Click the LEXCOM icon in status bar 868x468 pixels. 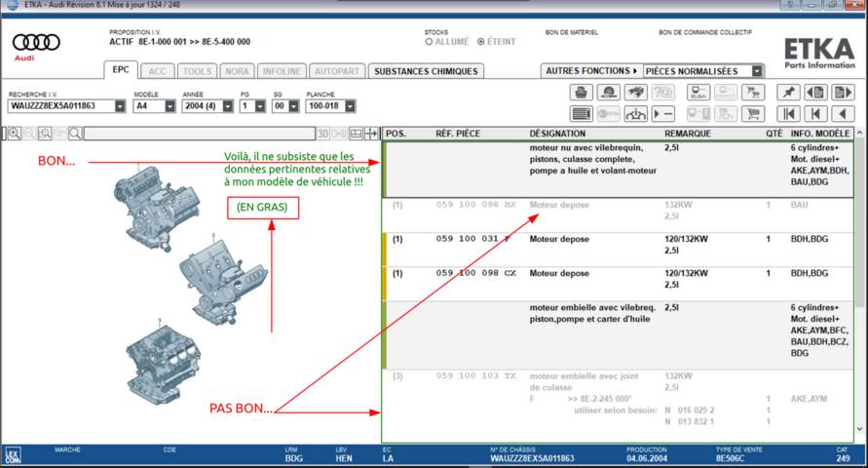tap(13, 456)
